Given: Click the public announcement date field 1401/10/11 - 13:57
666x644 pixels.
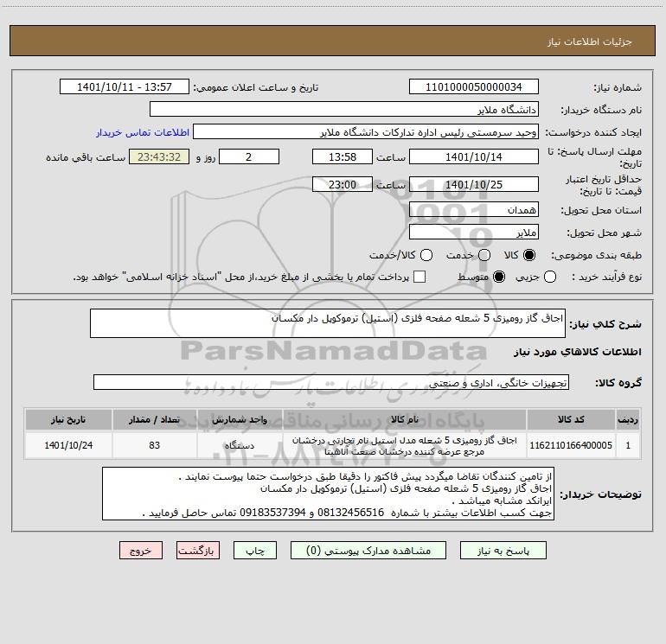Looking at the screenshot, I should click(x=124, y=87).
